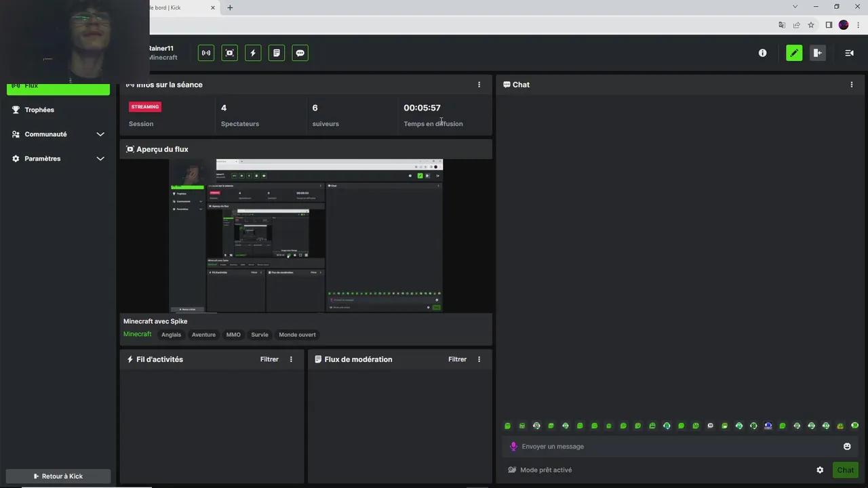Click the snail slow mode icon
The image size is (868, 488).
tap(512, 470)
